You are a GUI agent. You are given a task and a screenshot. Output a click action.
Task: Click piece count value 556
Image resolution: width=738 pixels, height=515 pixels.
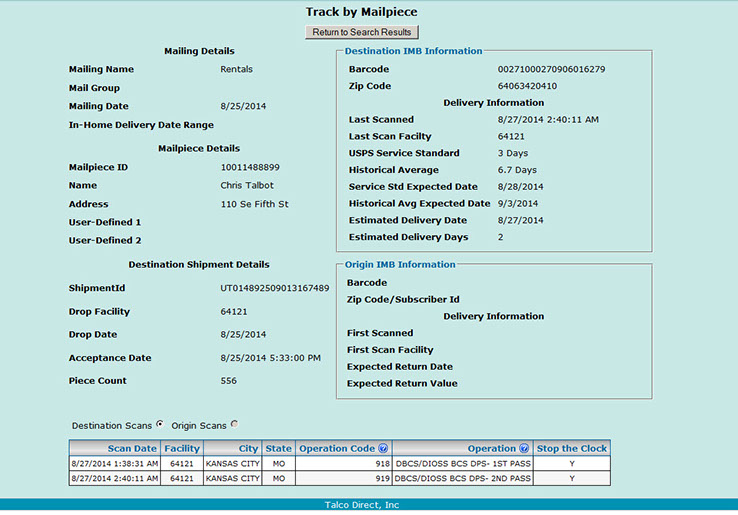point(228,381)
